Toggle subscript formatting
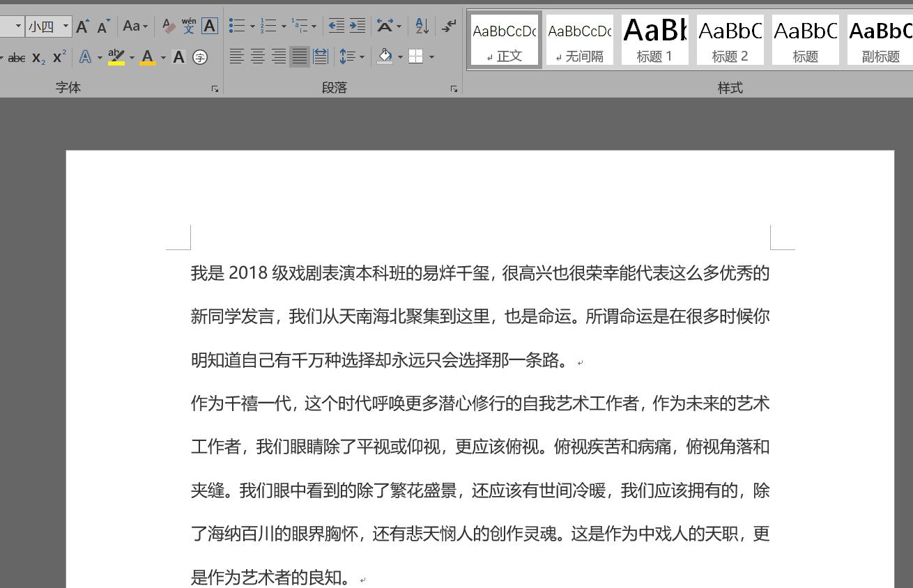 [38, 57]
